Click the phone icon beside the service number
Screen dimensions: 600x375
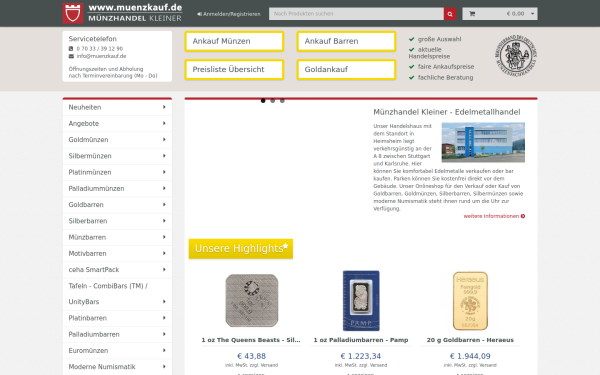71,49
